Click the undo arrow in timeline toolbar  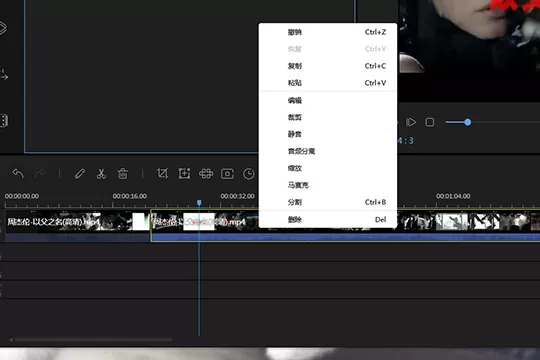(x=18, y=174)
